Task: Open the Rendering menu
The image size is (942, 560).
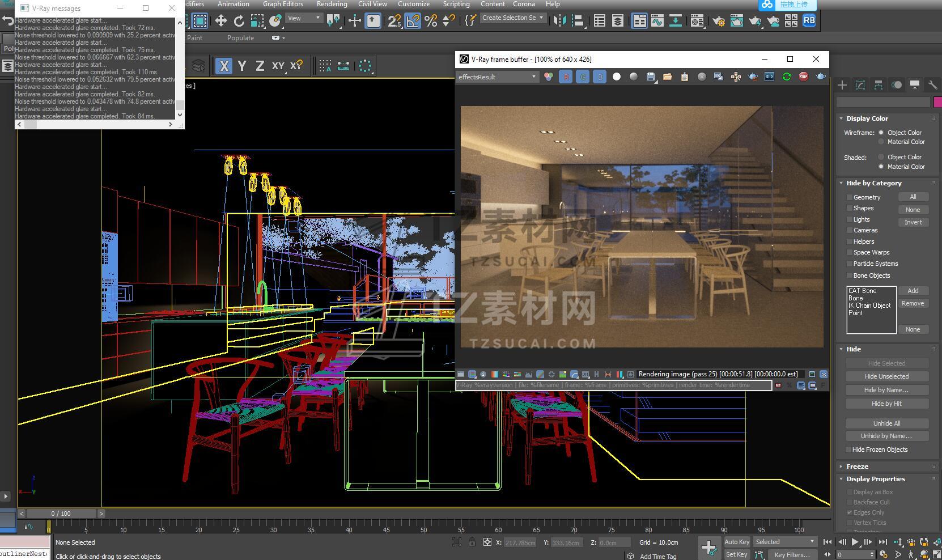Action: (332, 4)
